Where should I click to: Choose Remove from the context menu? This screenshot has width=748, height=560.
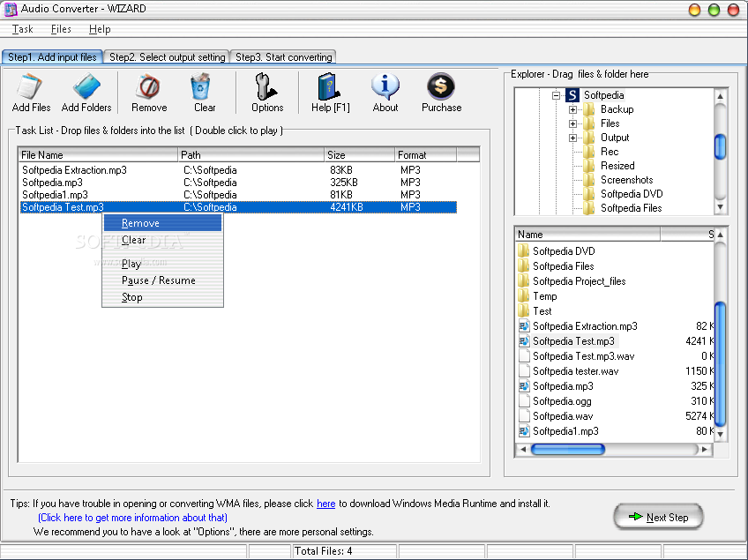162,223
